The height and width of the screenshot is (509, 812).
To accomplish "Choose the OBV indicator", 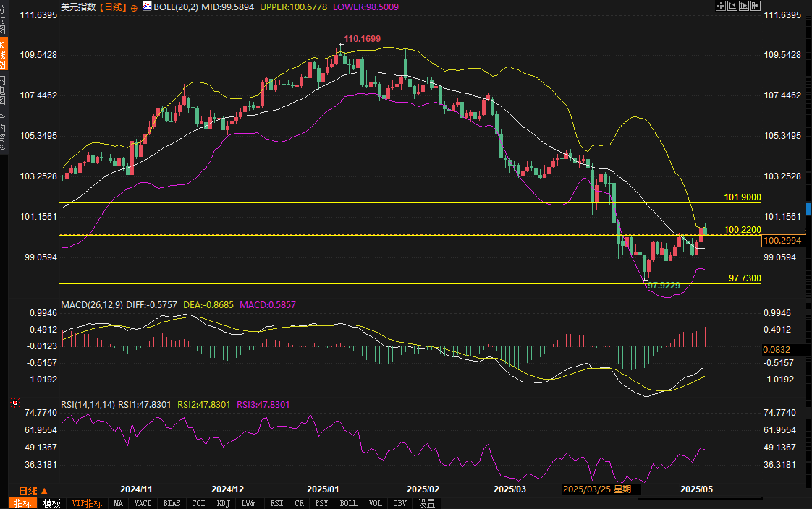I will point(399,503).
